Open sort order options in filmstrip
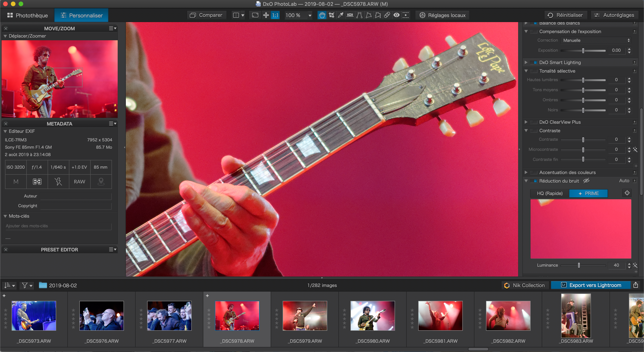The height and width of the screenshot is (352, 644). (x=9, y=285)
